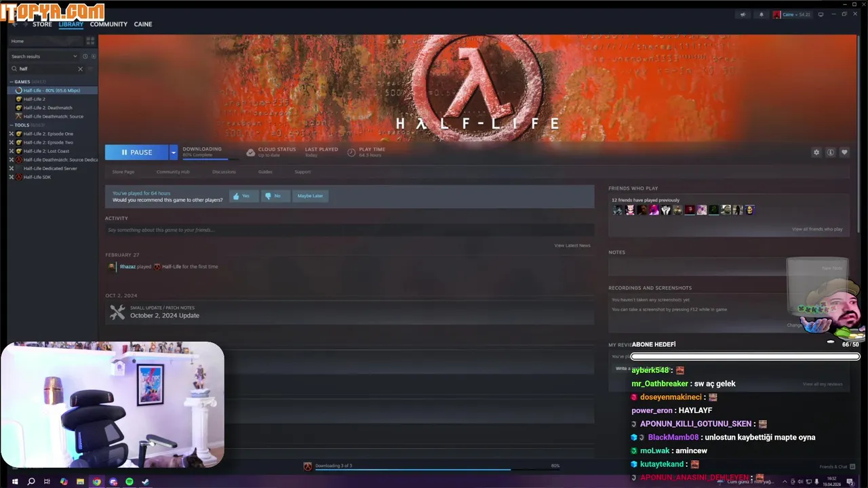This screenshot has width=868, height=488.
Task: Open the Store Page tab
Action: [123, 172]
